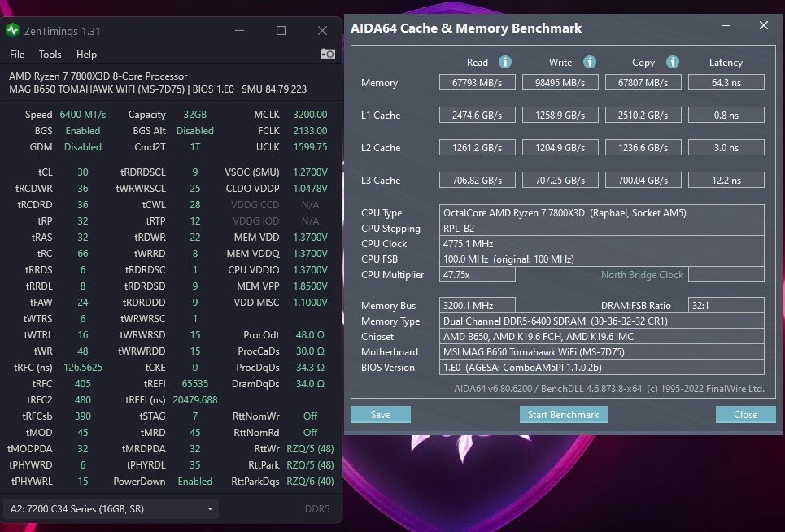Minimize the AIDA64 benchmark window
The height and width of the screenshot is (532, 785).
click(726, 25)
